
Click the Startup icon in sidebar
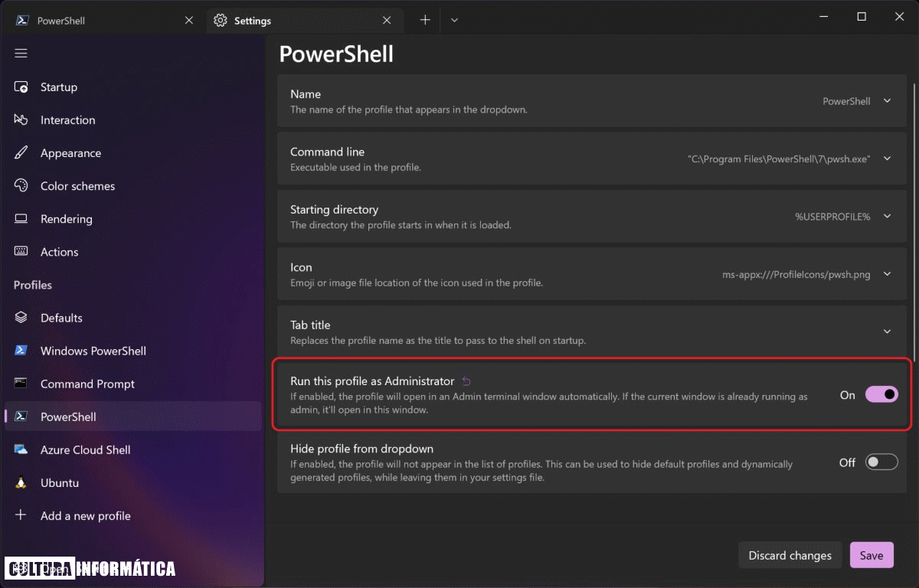coord(21,87)
